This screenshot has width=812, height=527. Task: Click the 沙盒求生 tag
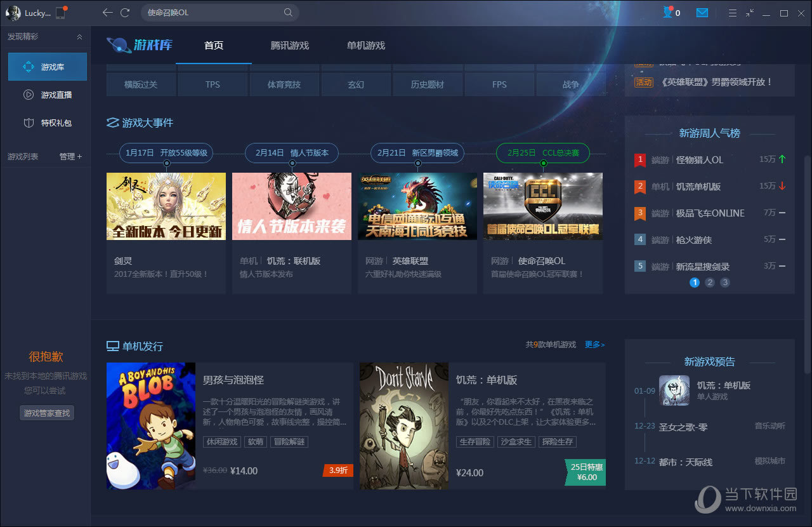tap(516, 442)
